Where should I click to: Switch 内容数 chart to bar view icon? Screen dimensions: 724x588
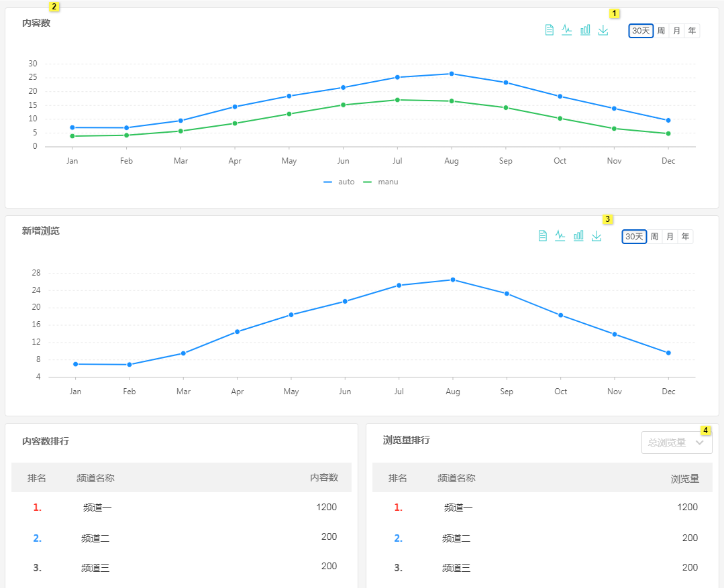[x=585, y=30]
